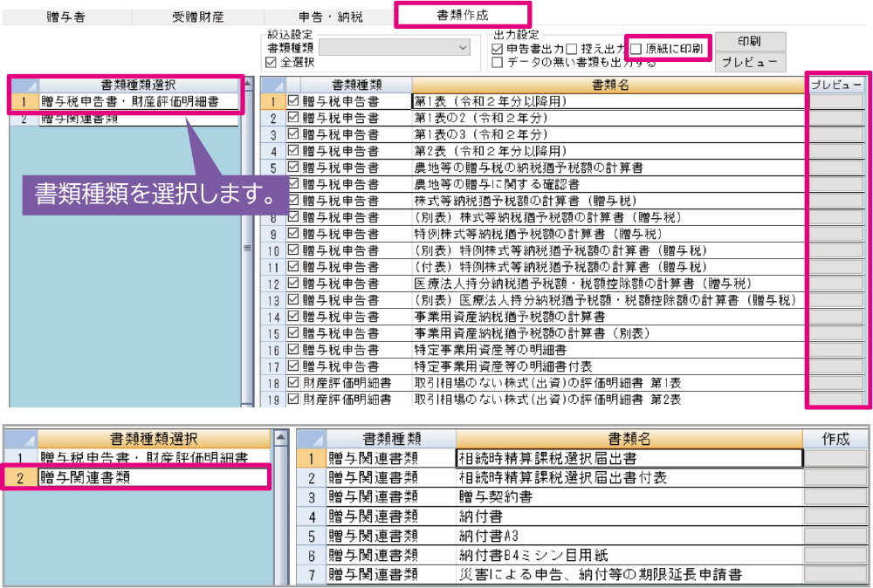Viewport: 873px width, 588px height.
Task: Click 作成 cell for 相続時精算課税選択届出書
Action: [x=835, y=457]
